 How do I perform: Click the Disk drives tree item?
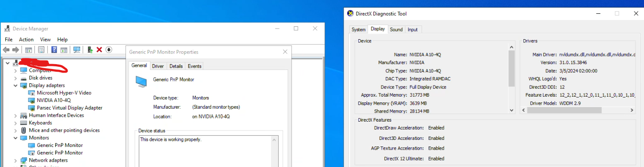tap(41, 78)
